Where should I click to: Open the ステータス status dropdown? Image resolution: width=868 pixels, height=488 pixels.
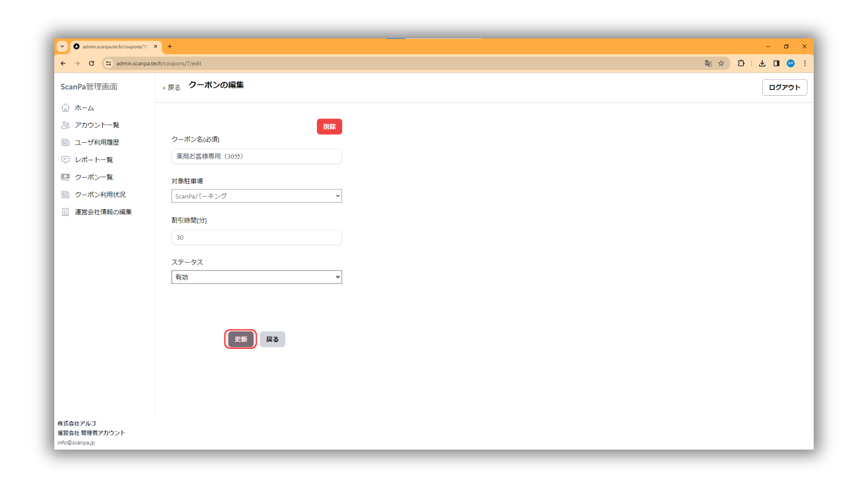[x=256, y=277]
